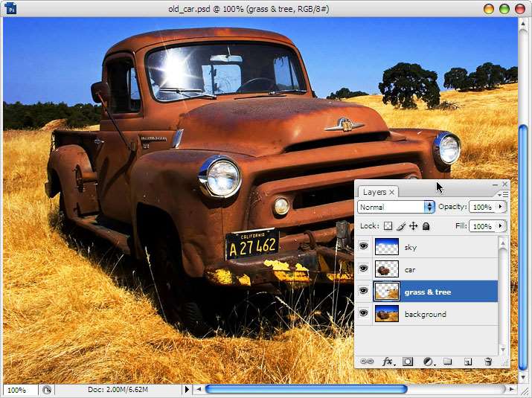Toggle visibility of the car layer
Viewport: 532px width, 398px height.
pos(364,269)
